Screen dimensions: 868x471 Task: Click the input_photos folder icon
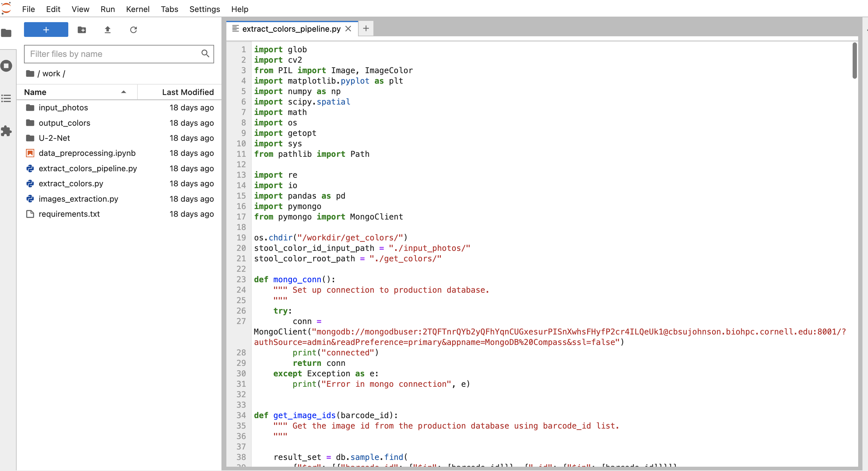point(30,108)
